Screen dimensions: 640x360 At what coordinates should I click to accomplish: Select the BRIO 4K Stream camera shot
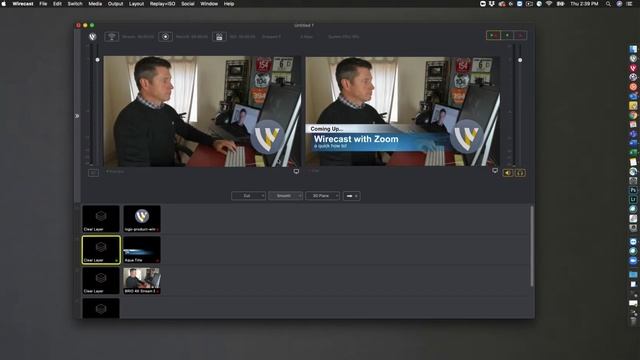coord(142,281)
